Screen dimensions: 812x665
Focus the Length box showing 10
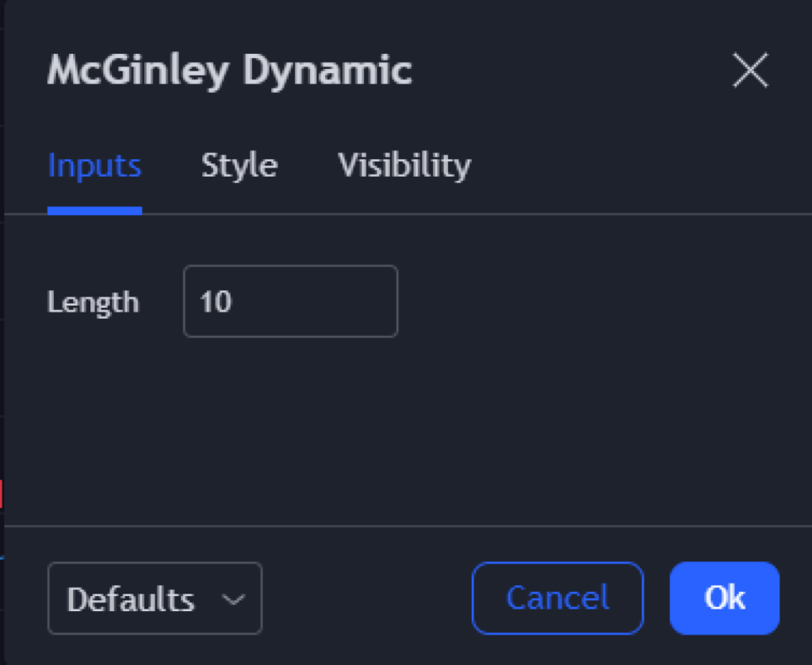tap(290, 302)
